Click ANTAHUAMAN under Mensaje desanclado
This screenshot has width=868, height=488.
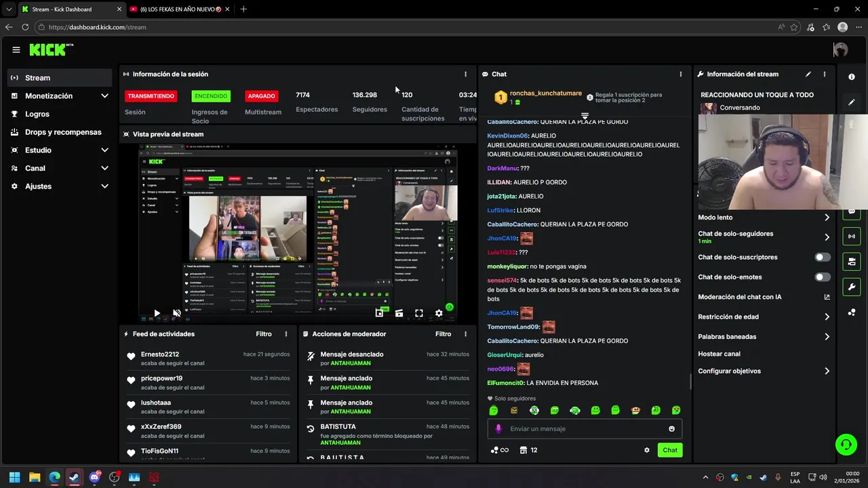(351, 363)
